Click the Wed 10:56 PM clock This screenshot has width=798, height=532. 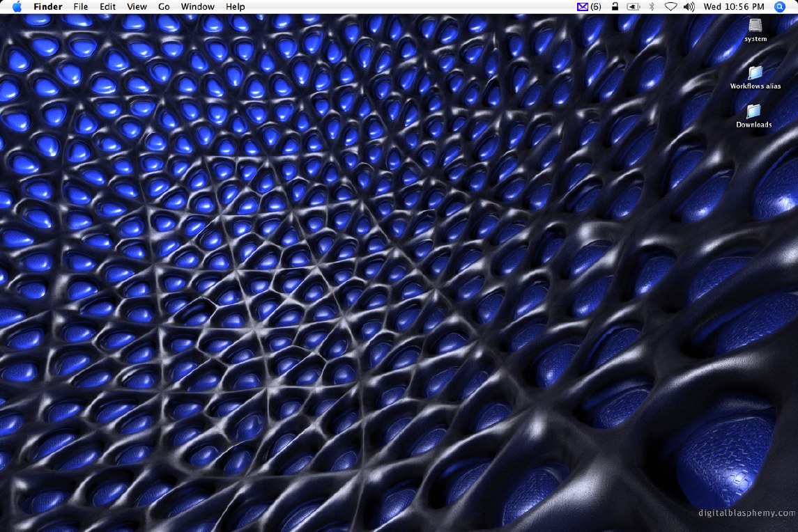[734, 6]
